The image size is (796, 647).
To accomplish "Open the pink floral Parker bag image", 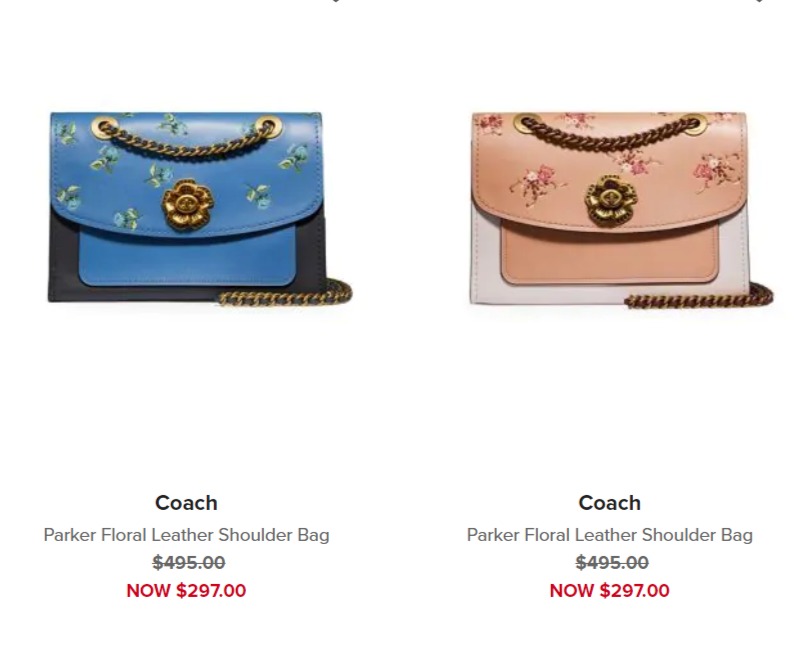I will click(621, 209).
